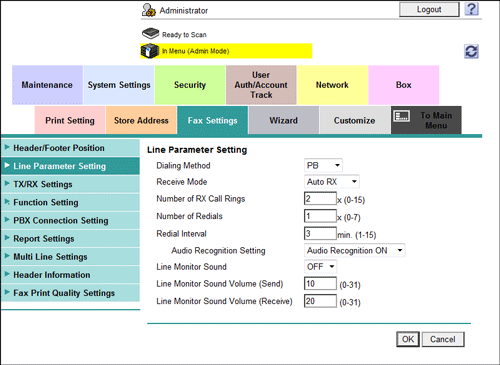The width and height of the screenshot is (500, 365).
Task: Open Header/Footer Position in sidebar
Action: coord(70,148)
